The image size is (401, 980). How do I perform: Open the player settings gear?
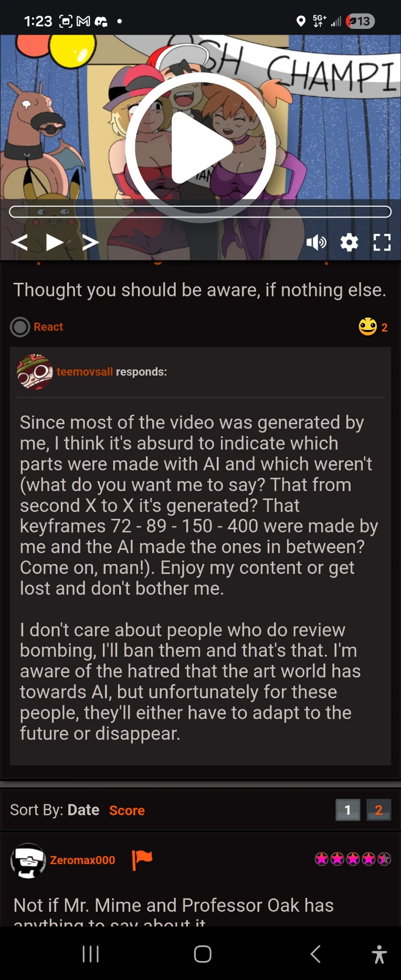[x=349, y=242]
